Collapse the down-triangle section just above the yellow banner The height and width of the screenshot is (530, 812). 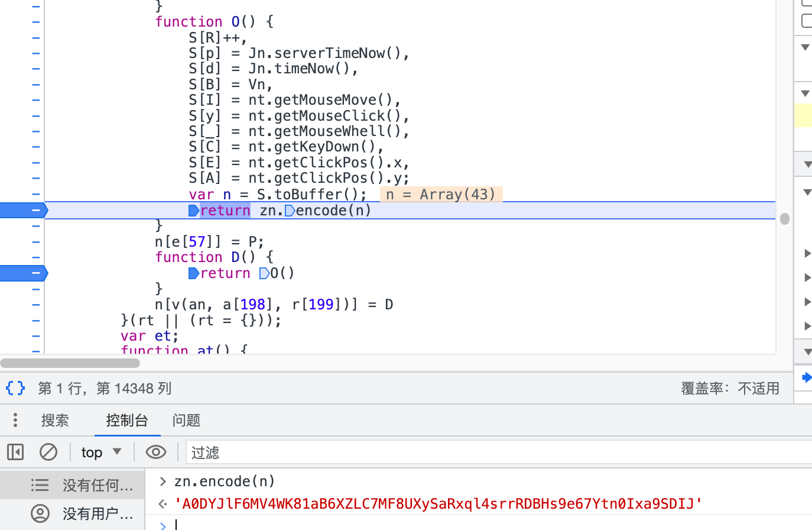point(805,93)
